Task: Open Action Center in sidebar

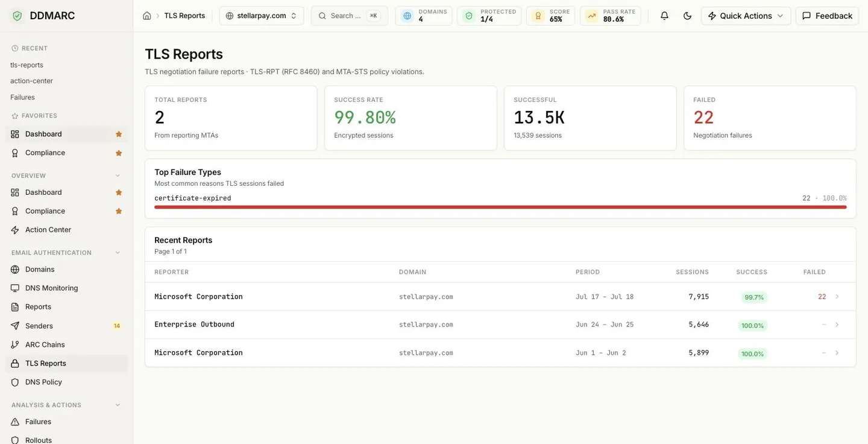Action: pyautogui.click(x=66, y=230)
